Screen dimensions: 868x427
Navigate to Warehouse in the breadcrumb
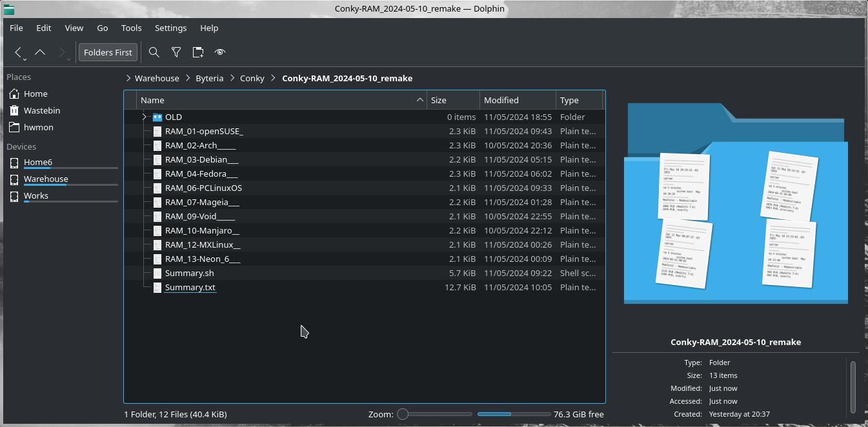(x=157, y=78)
